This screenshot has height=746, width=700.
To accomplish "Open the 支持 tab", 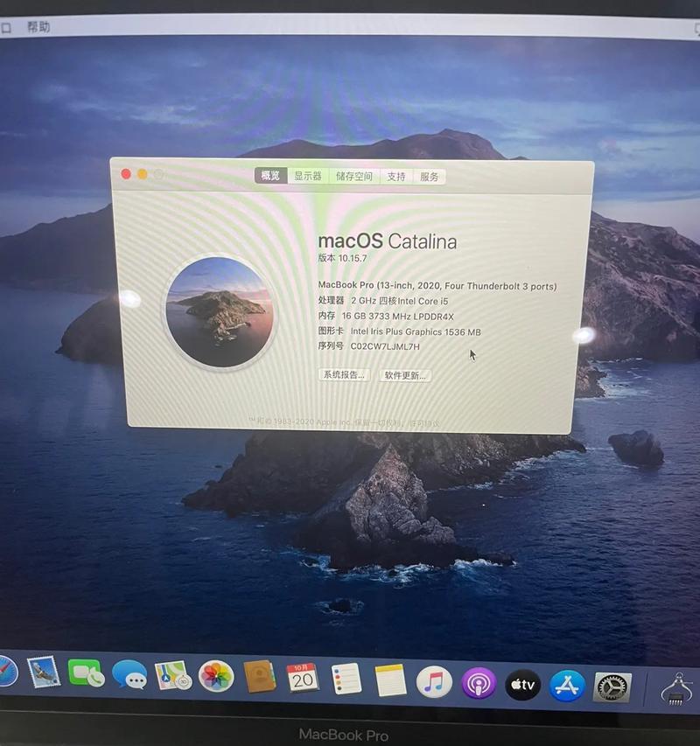I will [x=395, y=177].
